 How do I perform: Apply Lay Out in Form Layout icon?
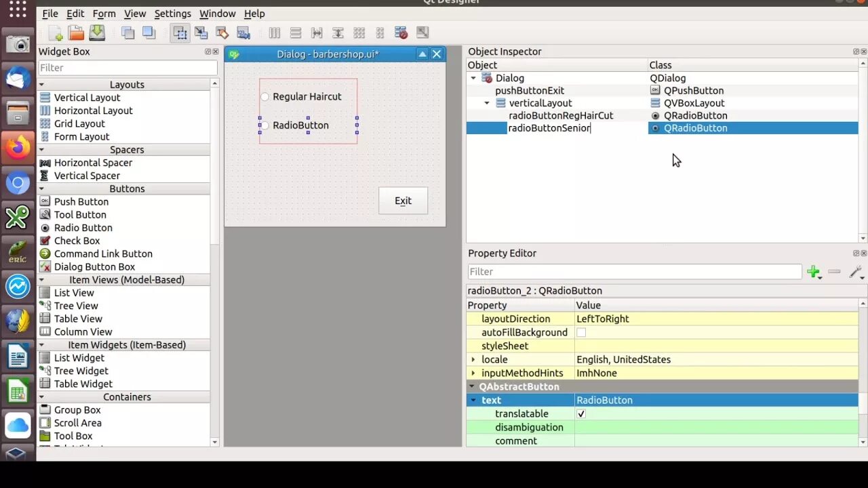(x=380, y=33)
